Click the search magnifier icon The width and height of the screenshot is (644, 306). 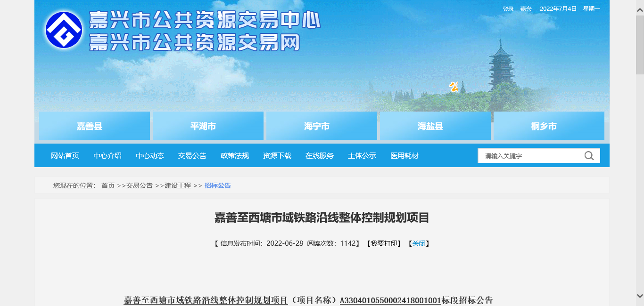tap(589, 156)
